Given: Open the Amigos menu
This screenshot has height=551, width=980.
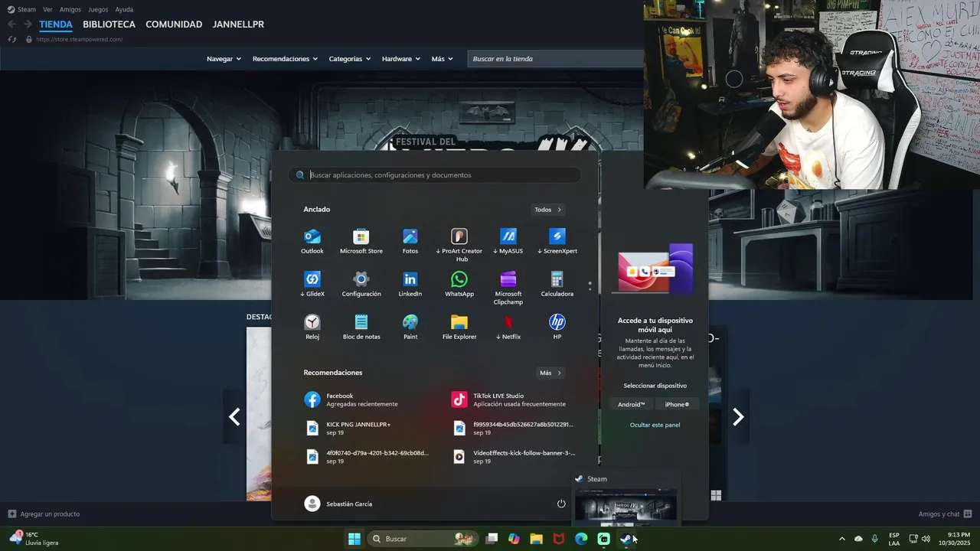Looking at the screenshot, I should [70, 9].
